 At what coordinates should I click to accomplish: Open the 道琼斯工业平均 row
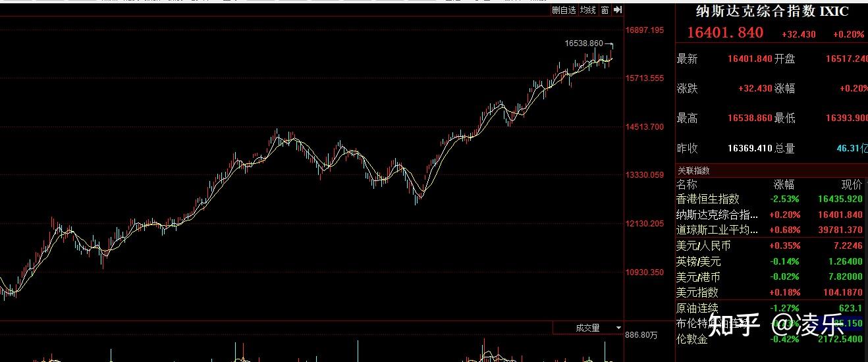(x=769, y=230)
